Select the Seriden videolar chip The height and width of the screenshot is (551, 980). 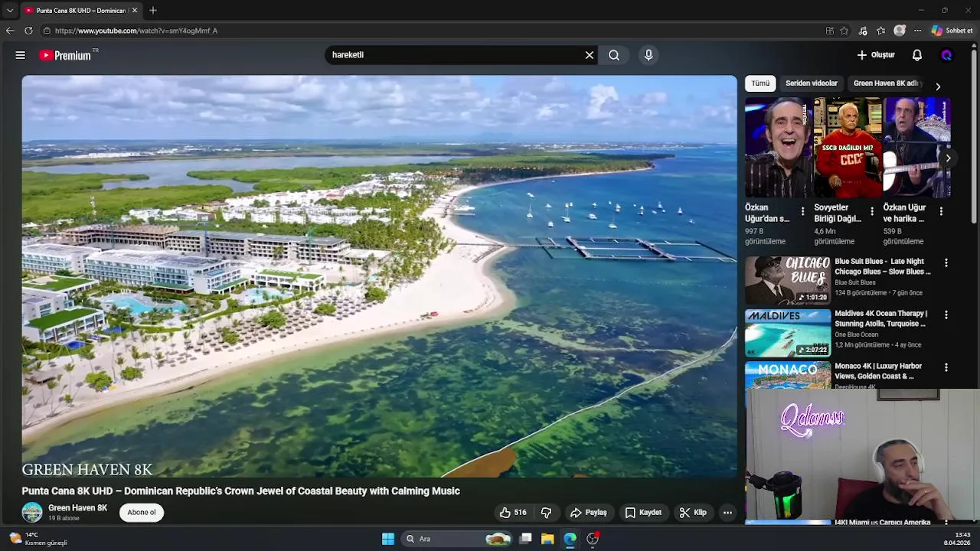click(812, 83)
